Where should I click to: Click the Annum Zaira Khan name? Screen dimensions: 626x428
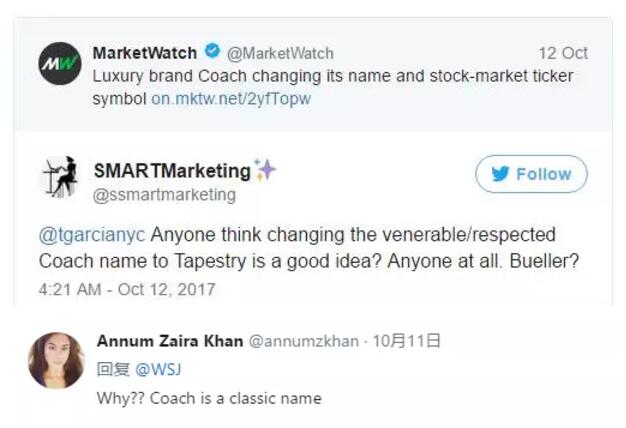pyautogui.click(x=170, y=341)
